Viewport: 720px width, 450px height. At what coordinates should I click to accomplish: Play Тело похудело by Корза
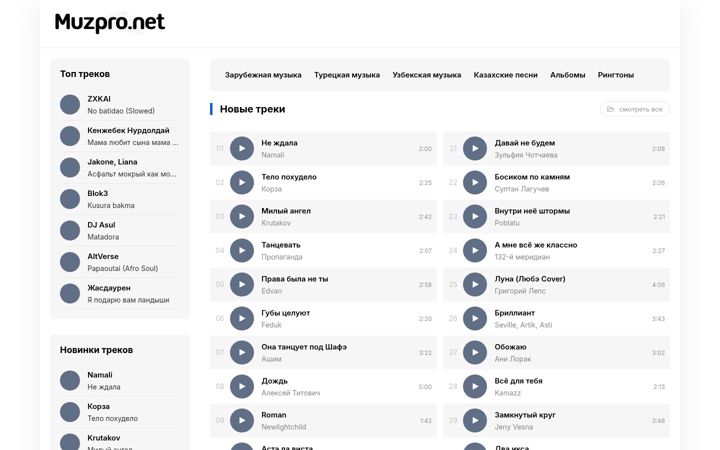coord(242,182)
